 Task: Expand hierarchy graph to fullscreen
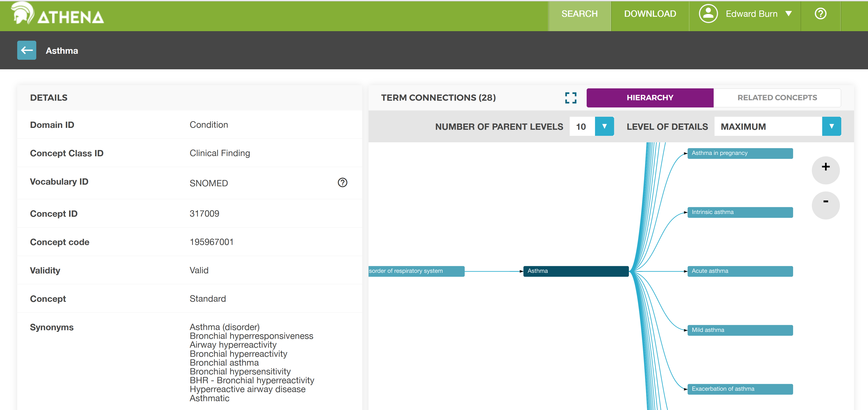click(570, 98)
